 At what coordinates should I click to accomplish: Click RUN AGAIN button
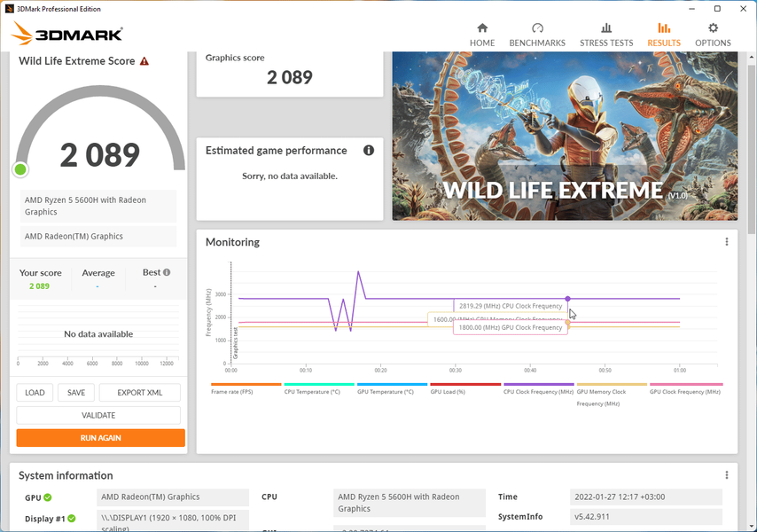pos(101,438)
